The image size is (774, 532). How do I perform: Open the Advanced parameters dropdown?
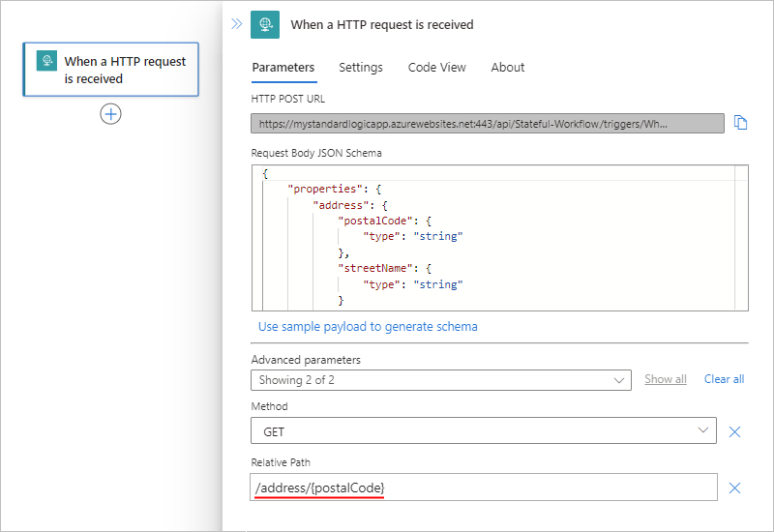[440, 380]
